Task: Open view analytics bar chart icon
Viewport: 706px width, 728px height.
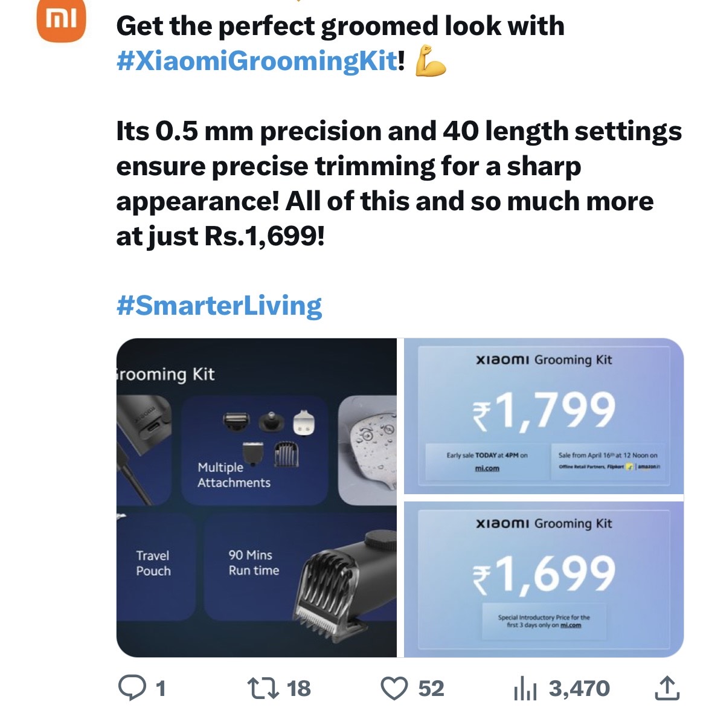Action: pos(525,689)
